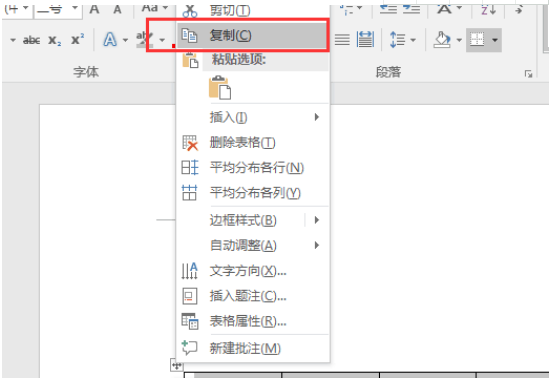The width and height of the screenshot is (553, 382).
Task: Click the table properties icon
Action: click(x=190, y=321)
